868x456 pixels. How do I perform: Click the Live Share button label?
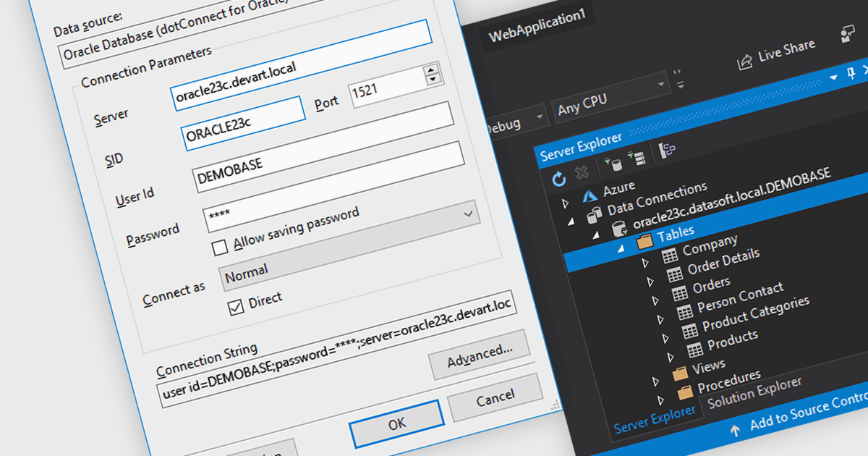click(787, 51)
